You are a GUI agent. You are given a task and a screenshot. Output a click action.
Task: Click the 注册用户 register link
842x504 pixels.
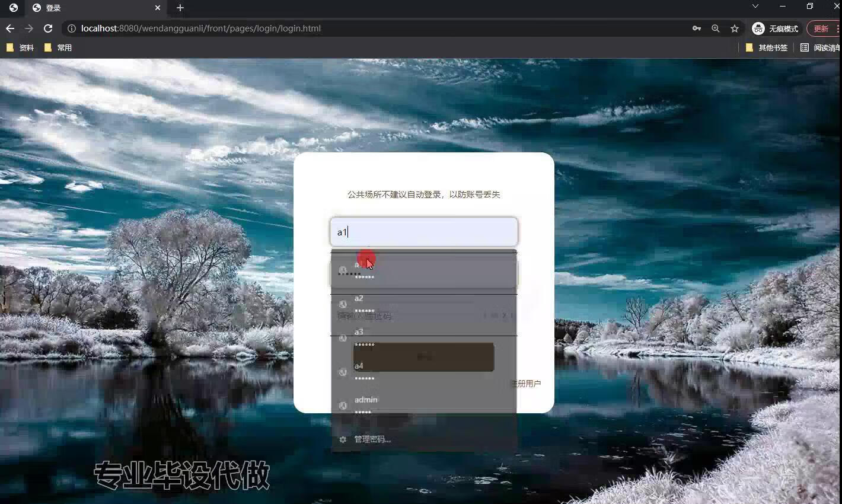pyautogui.click(x=527, y=384)
